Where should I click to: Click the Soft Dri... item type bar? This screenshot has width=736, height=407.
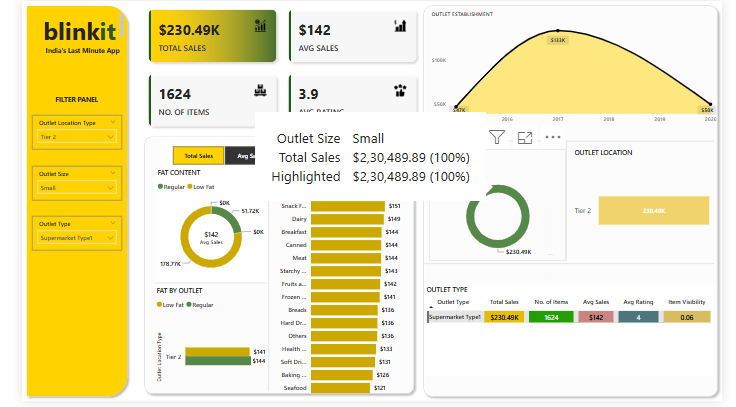pyautogui.click(x=343, y=362)
